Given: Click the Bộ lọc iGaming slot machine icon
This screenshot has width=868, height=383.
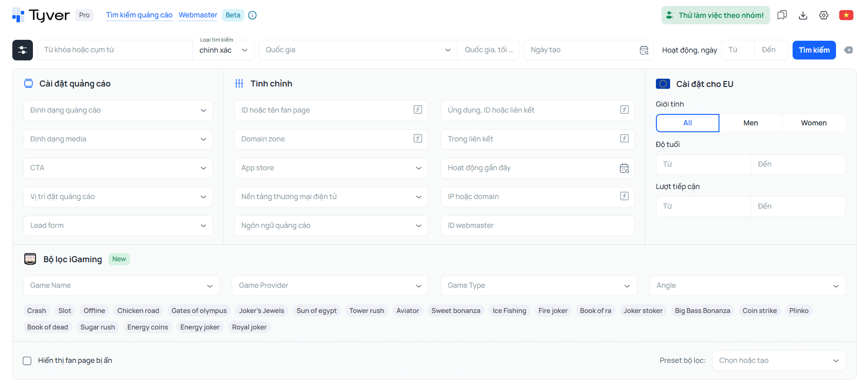Looking at the screenshot, I should pyautogui.click(x=30, y=259).
